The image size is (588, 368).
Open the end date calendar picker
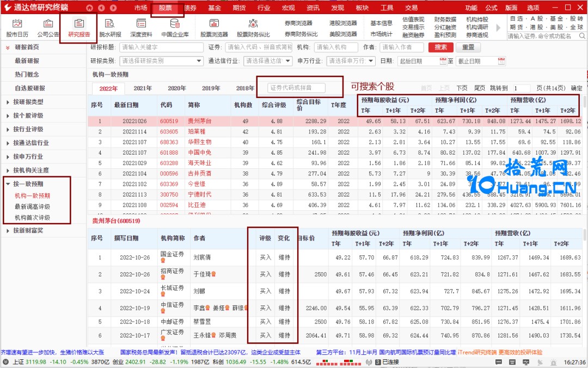click(x=501, y=61)
